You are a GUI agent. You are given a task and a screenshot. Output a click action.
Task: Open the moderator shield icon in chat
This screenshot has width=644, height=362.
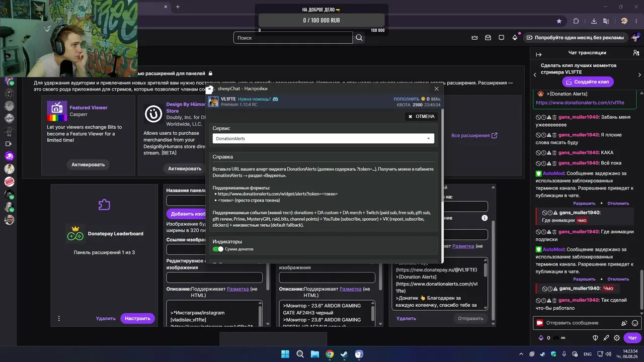tap(595, 338)
